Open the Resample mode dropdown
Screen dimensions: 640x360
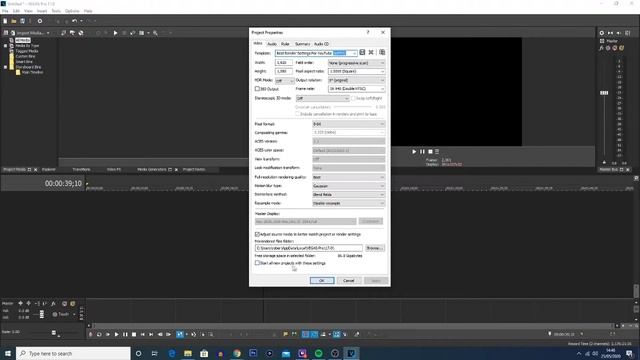349,203
